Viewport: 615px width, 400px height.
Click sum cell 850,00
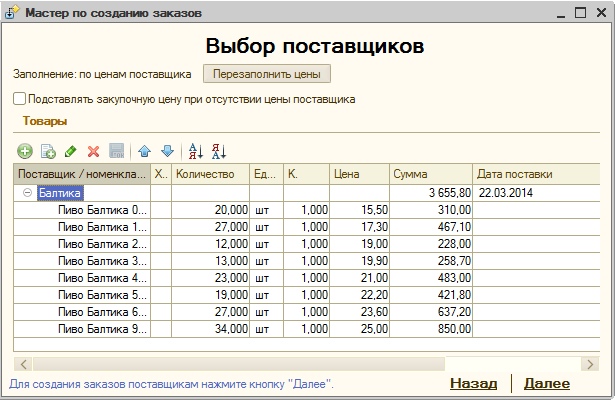click(x=431, y=329)
